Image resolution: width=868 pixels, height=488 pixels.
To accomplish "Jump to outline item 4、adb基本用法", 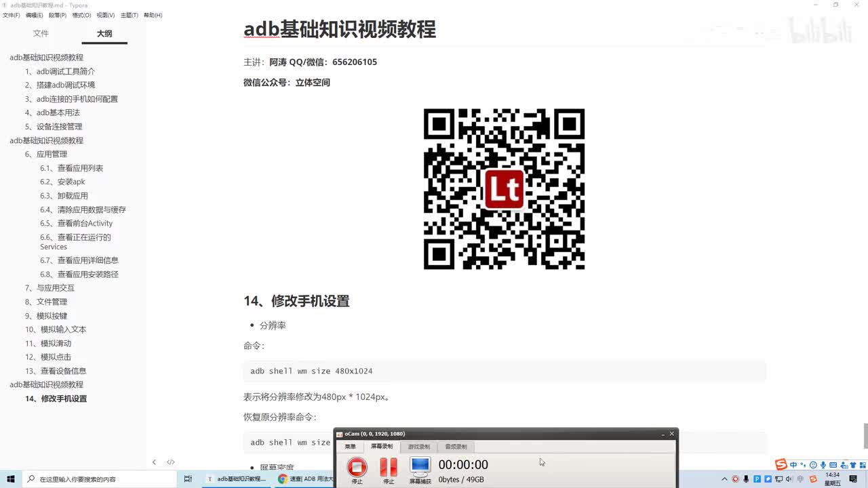I will coord(52,113).
